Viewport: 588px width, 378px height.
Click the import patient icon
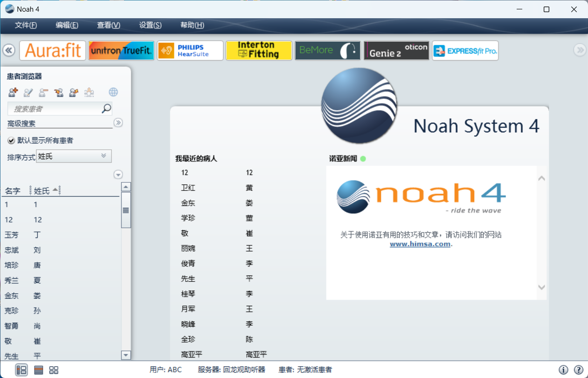tap(59, 92)
